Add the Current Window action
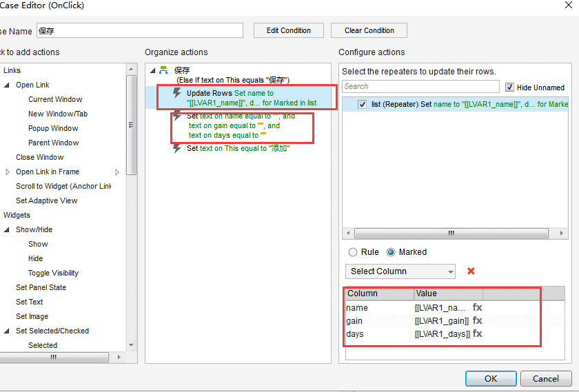579x392 pixels. coord(55,99)
